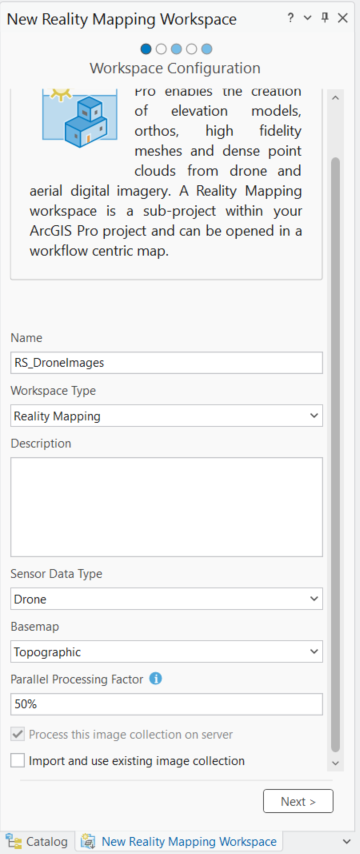
Task: Open pane help via question mark icon
Action: click(x=291, y=18)
